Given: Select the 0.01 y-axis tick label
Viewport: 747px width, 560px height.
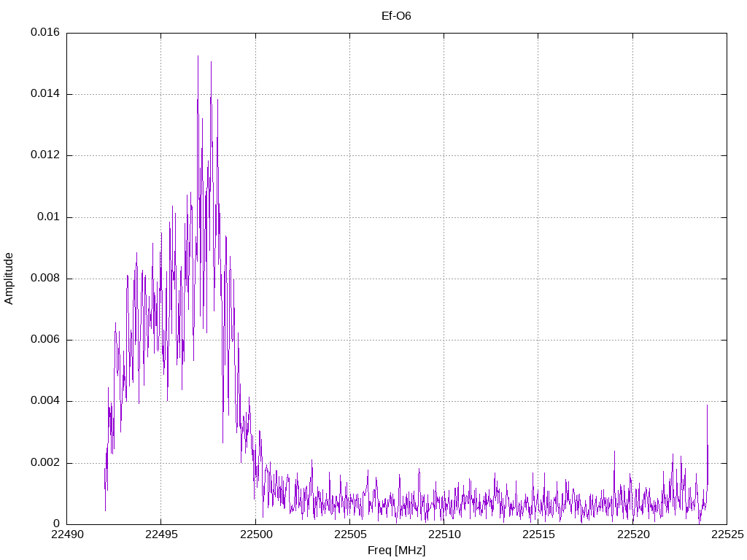Looking at the screenshot, I should pyautogui.click(x=49, y=217).
